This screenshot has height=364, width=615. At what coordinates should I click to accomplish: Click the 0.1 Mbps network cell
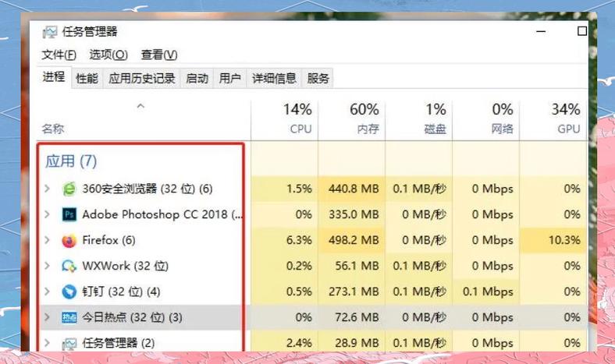[x=486, y=292]
